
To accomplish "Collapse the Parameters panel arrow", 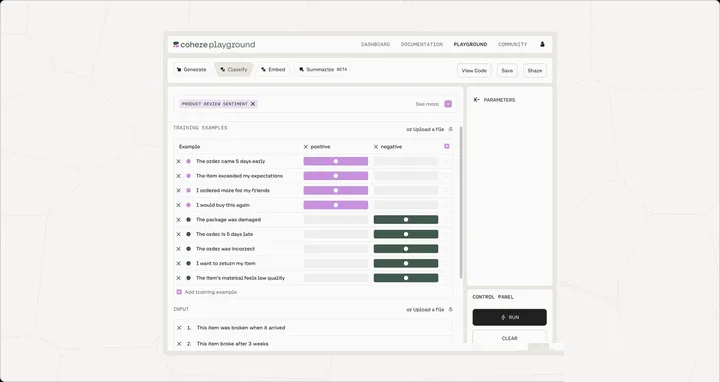I will pyautogui.click(x=477, y=100).
